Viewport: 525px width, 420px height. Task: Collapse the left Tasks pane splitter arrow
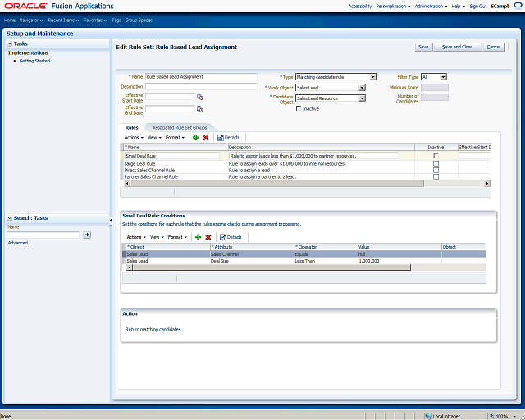111,220
